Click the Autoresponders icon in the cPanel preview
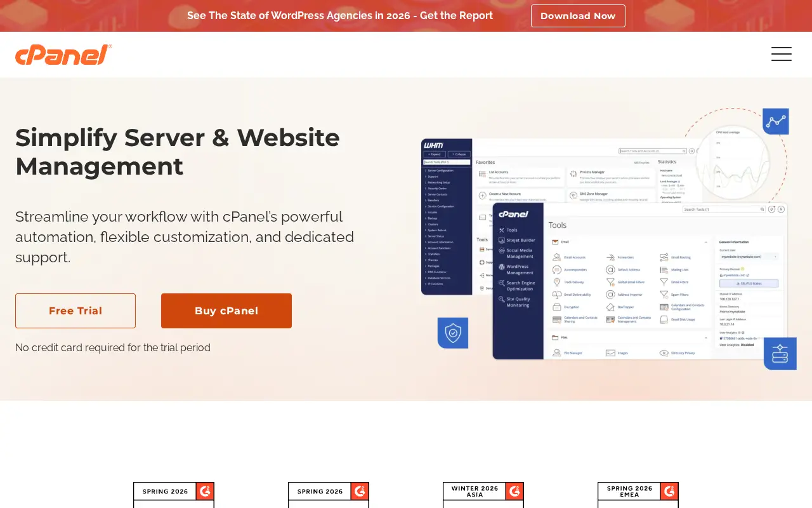This screenshot has height=508, width=812. coord(556,269)
